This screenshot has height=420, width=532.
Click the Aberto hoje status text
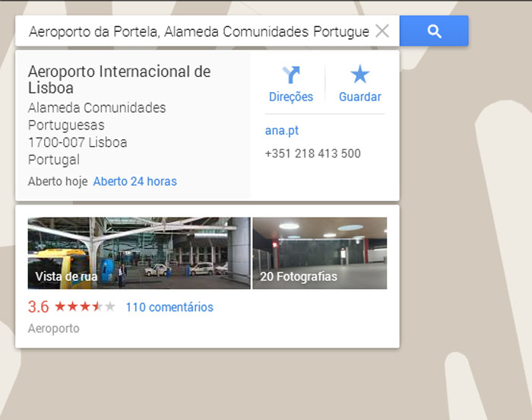pos(58,181)
